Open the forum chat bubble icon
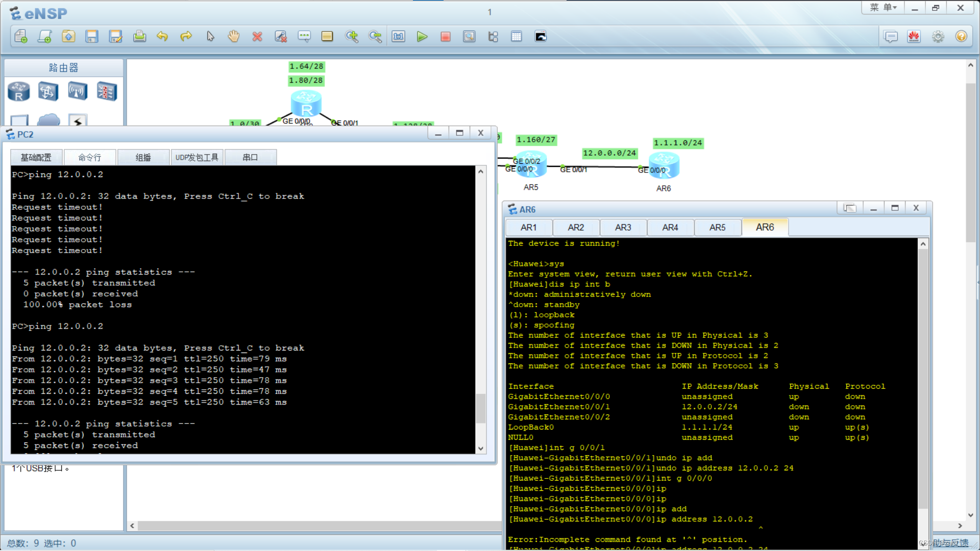The image size is (980, 551). [x=891, y=36]
